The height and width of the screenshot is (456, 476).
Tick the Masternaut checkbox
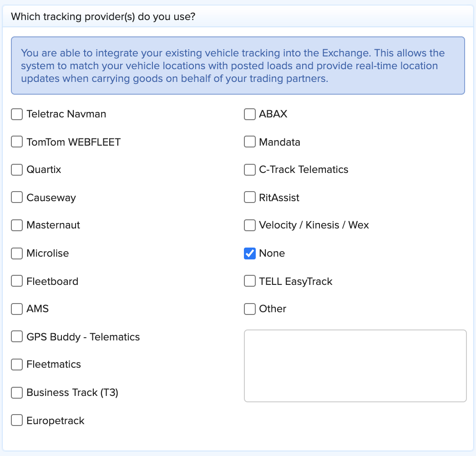pyautogui.click(x=17, y=225)
